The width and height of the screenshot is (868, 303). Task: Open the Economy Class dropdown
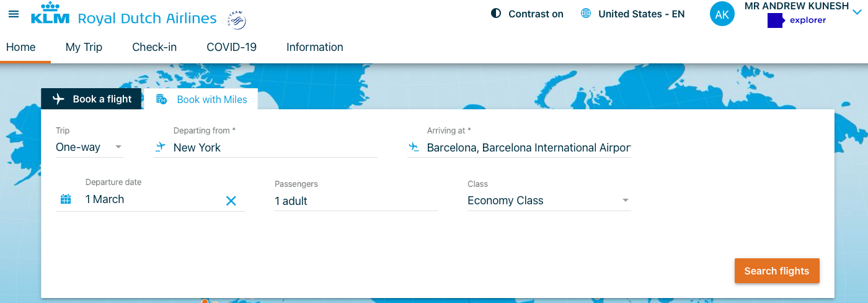pos(549,201)
